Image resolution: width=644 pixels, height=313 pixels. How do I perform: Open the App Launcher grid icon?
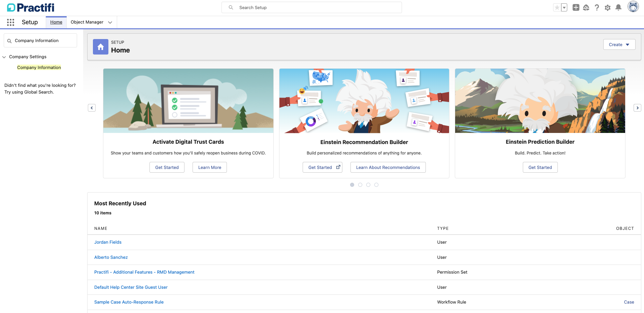pyautogui.click(x=10, y=22)
